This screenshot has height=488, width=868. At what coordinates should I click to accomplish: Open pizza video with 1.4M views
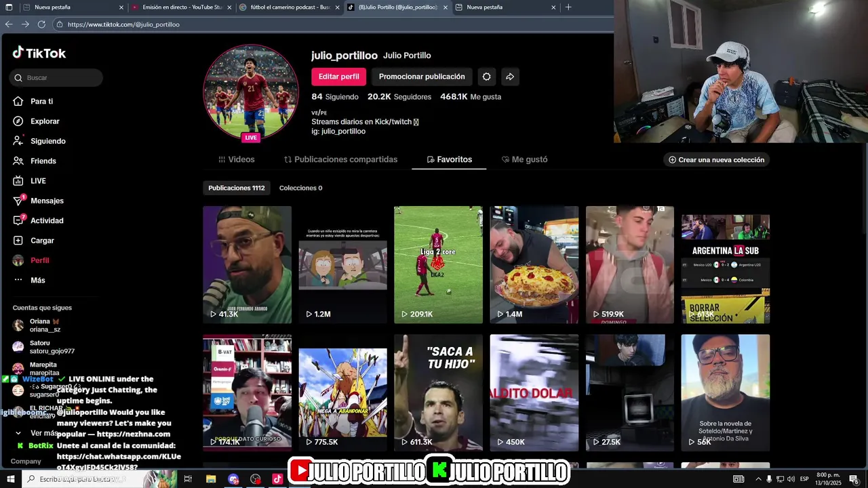point(534,264)
